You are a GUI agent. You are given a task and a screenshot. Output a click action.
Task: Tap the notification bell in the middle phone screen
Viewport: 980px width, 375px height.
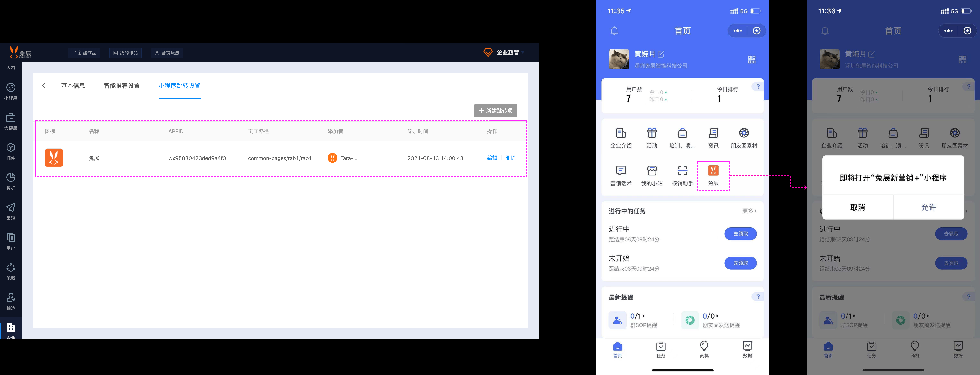(x=614, y=31)
